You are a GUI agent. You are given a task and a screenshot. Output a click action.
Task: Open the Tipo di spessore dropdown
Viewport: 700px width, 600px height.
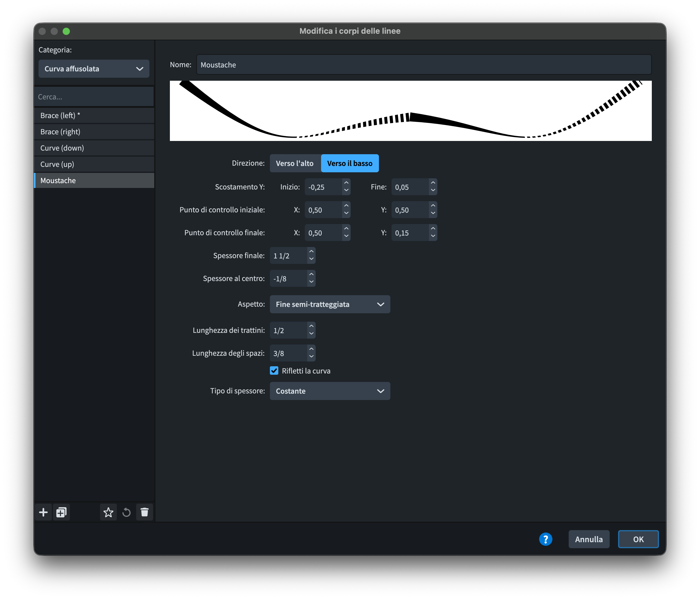coord(330,391)
